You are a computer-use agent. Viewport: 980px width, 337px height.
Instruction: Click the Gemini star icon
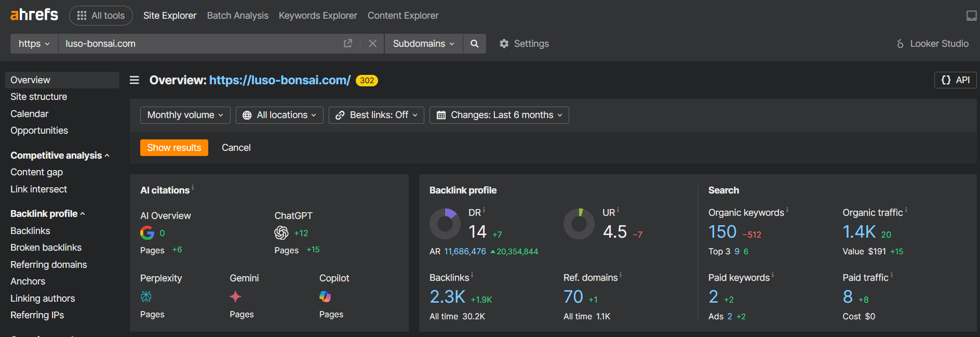point(235,296)
